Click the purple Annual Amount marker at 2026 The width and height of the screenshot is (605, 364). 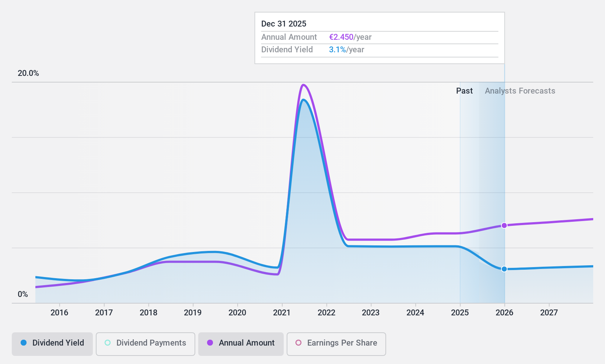pos(504,225)
